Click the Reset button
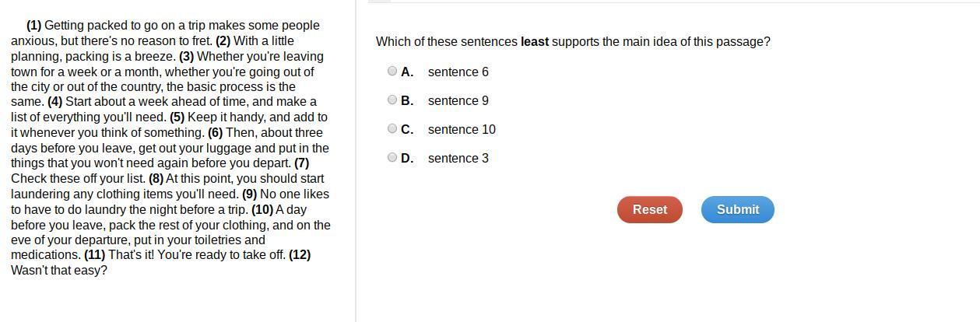Viewport: 980px width, 322px height. point(650,210)
